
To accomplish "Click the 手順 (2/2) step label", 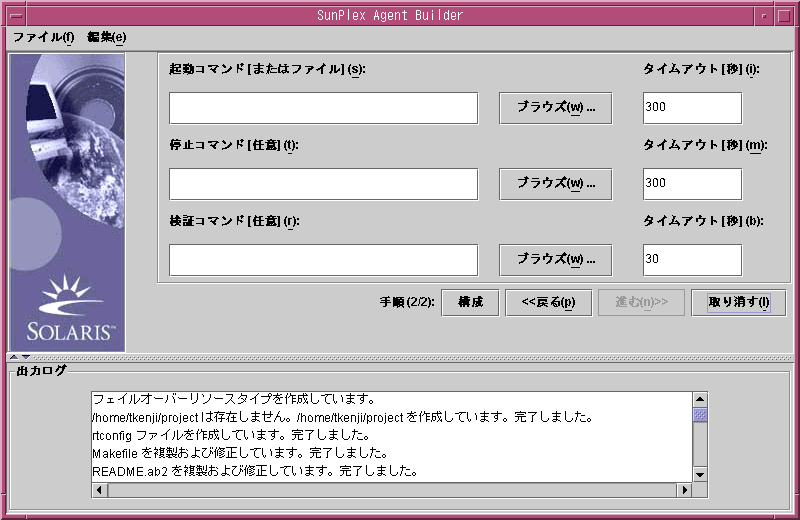I will click(x=407, y=302).
